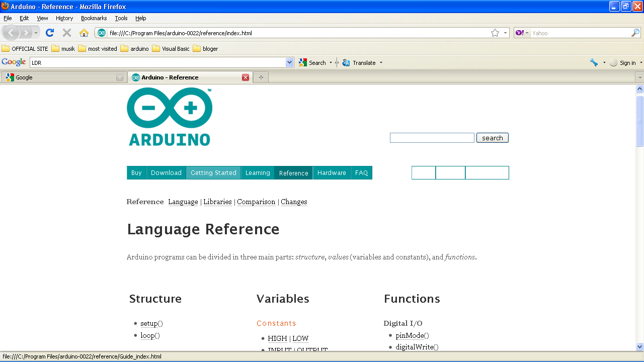Screen dimensions: 644x362
Task: Click the Yahoo search input field
Action: (x=581, y=33)
